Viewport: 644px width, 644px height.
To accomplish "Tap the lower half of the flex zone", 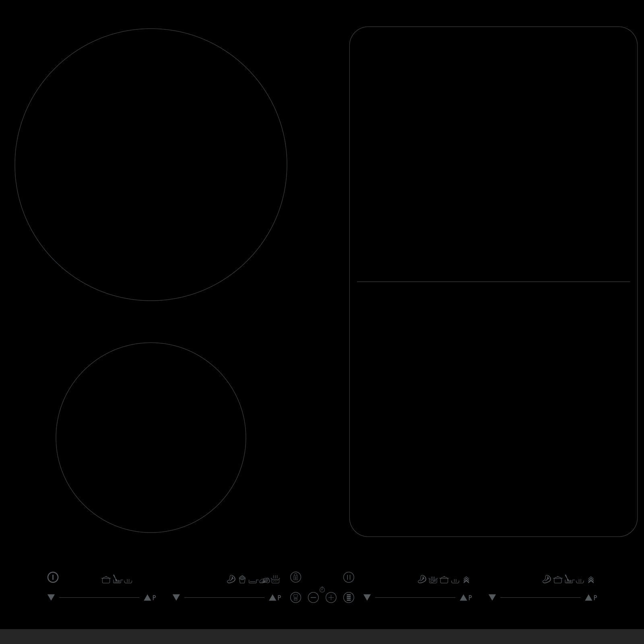I will tap(493, 409).
